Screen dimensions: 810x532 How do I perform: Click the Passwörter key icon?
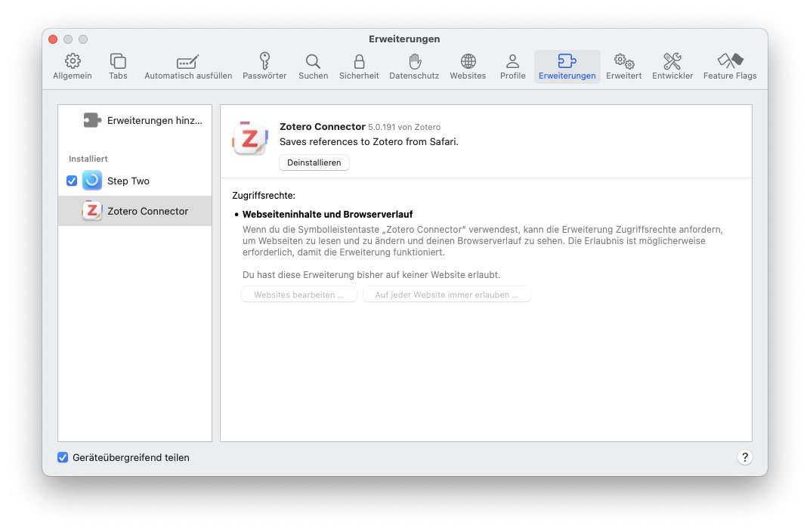point(264,61)
